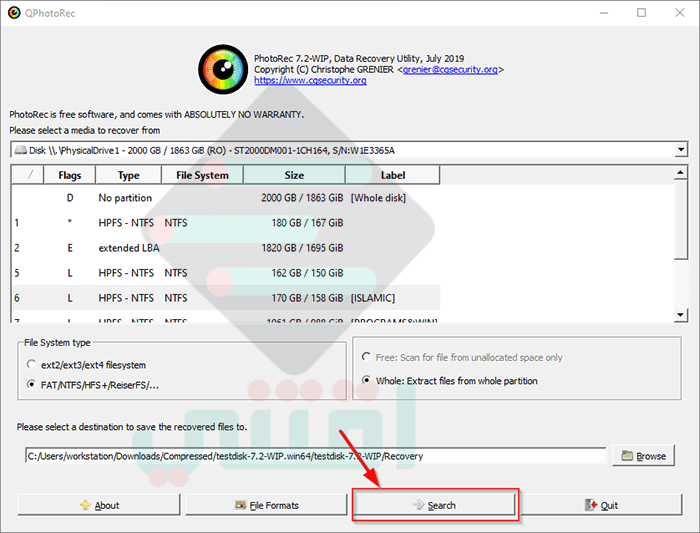Image resolution: width=700 pixels, height=533 pixels.
Task: Click the [Whole disk] label cell
Action: point(378,198)
